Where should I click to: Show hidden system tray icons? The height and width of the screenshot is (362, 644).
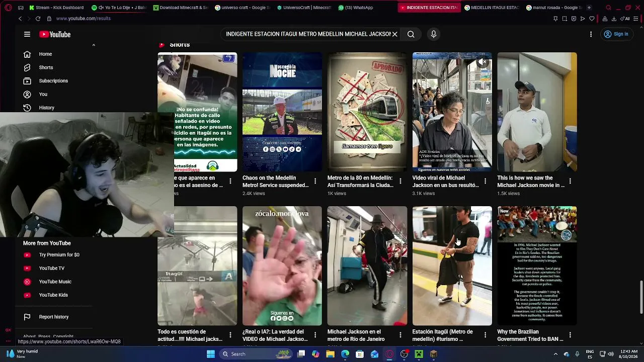coord(556,354)
